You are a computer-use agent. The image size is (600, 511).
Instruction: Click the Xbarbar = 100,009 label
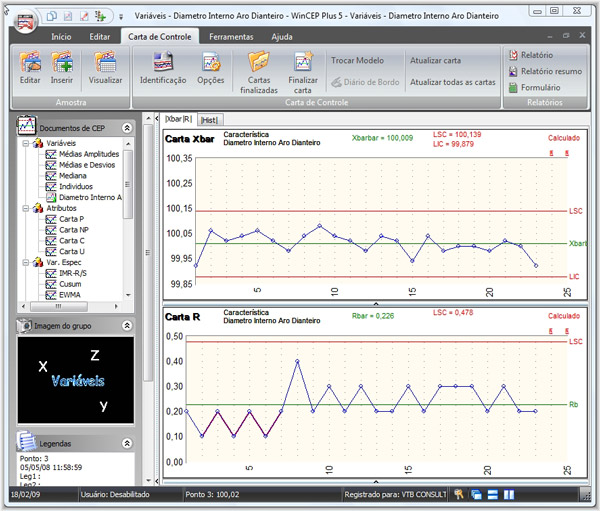click(382, 138)
